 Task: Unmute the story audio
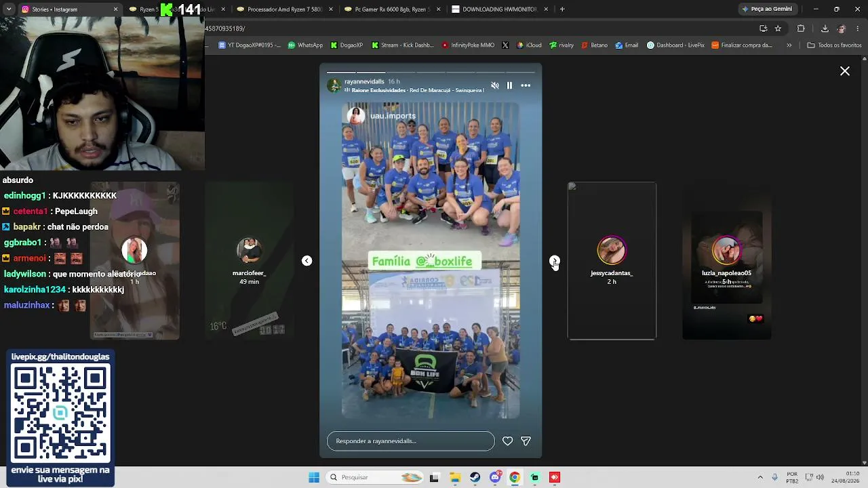(494, 85)
